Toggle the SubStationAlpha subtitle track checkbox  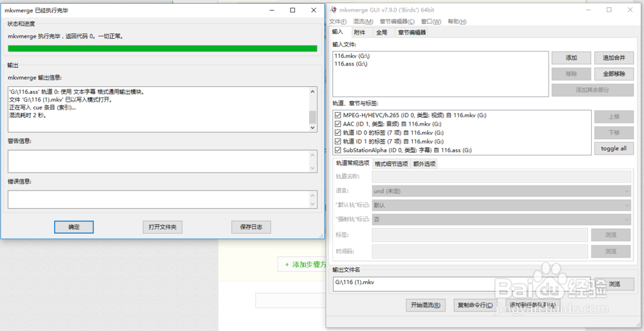[x=338, y=150]
